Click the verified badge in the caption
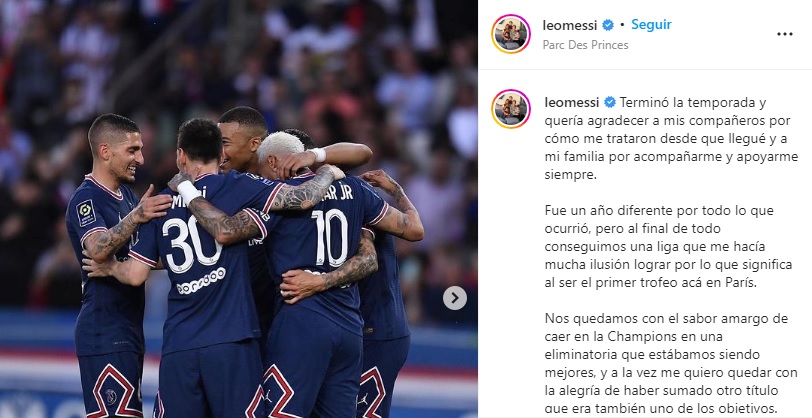Image resolution: width=812 pixels, height=418 pixels. coord(610,102)
